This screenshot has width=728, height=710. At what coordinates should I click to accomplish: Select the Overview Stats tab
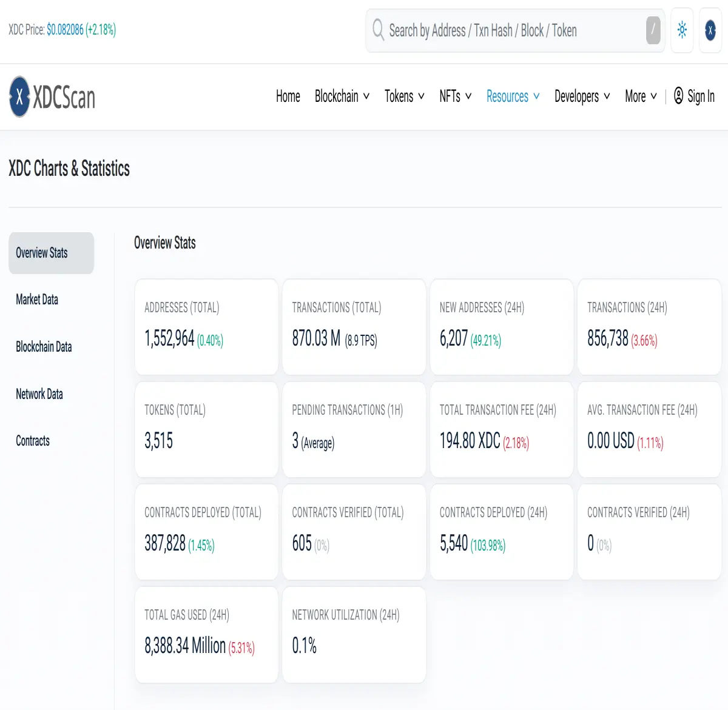tap(52, 253)
